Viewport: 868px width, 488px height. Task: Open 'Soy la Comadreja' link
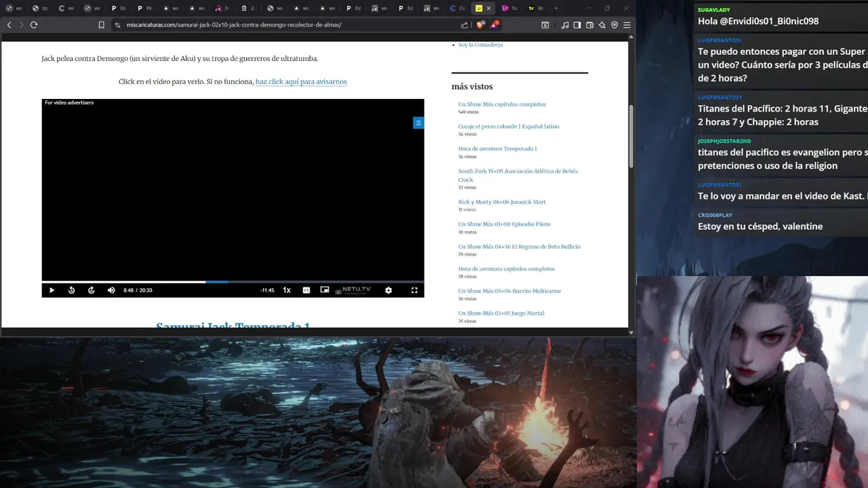coord(480,45)
